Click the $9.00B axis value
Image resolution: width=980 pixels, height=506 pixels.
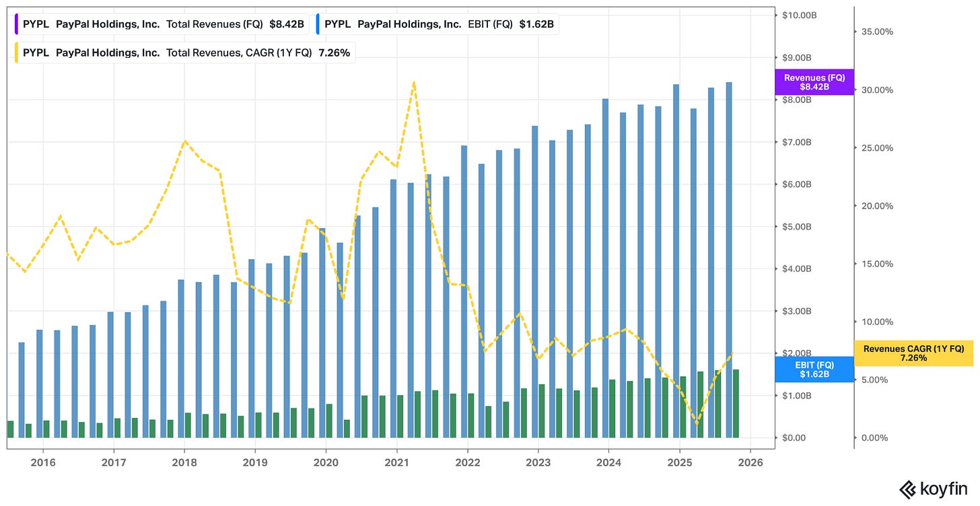798,57
